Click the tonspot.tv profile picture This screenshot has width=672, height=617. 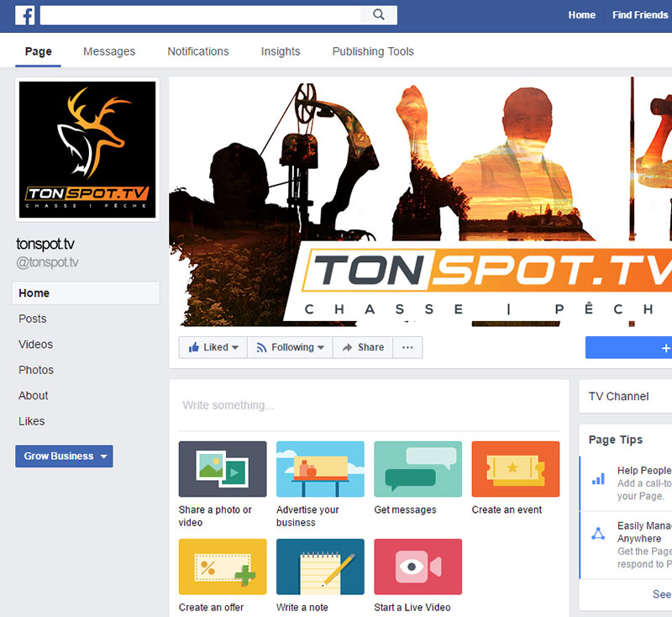point(87,150)
